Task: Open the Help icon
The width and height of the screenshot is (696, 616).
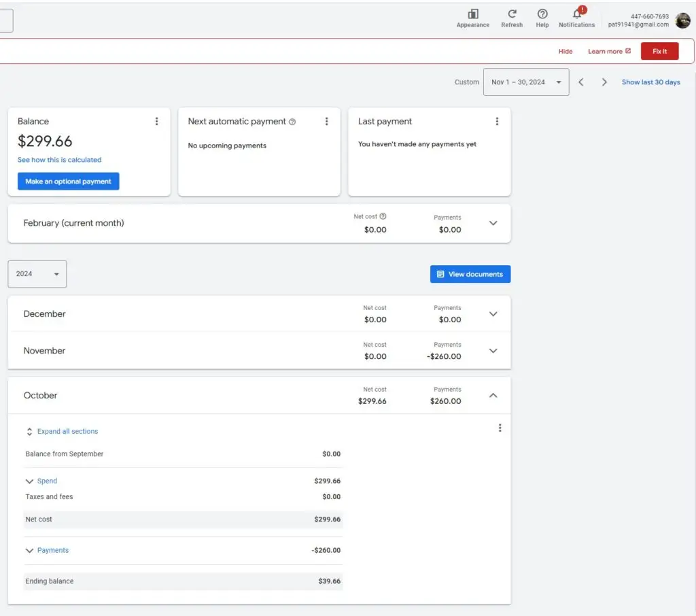Action: 542,14
